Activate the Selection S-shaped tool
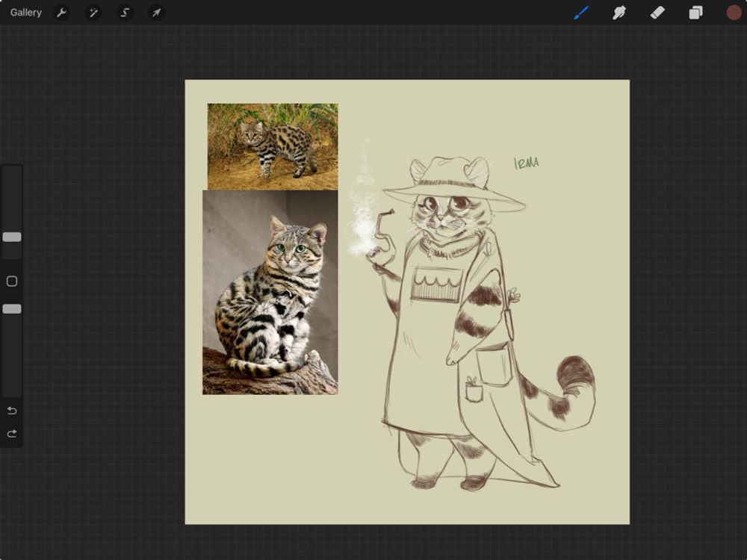This screenshot has width=747, height=560. (125, 13)
